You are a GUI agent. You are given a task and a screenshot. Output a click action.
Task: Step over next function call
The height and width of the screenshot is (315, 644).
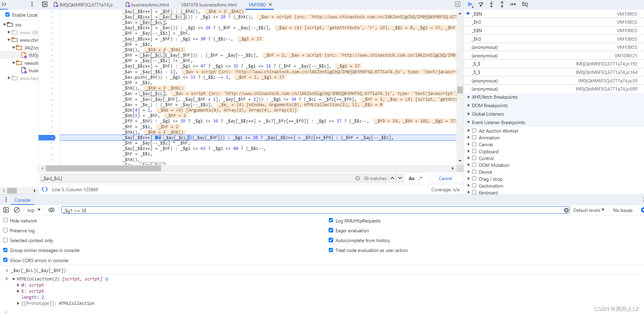pyautogui.click(x=481, y=4)
